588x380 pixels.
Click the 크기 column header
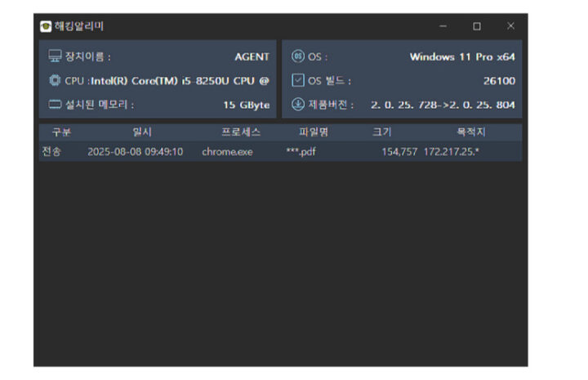pos(381,132)
